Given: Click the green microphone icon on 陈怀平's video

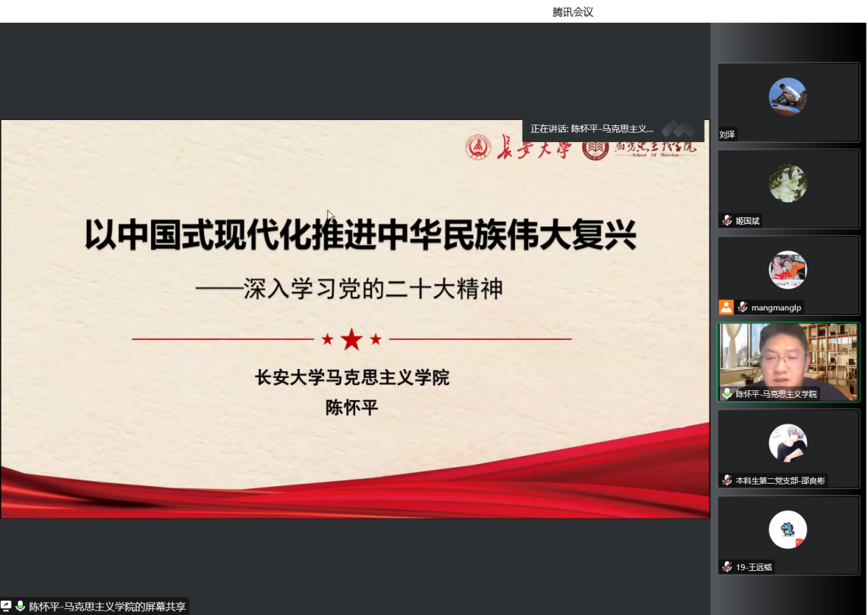Looking at the screenshot, I should 727,394.
